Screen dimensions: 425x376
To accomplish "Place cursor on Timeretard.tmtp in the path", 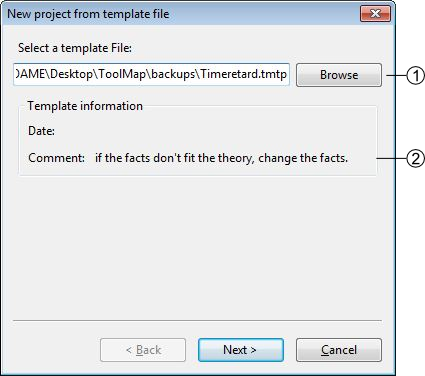I will pyautogui.click(x=244, y=74).
